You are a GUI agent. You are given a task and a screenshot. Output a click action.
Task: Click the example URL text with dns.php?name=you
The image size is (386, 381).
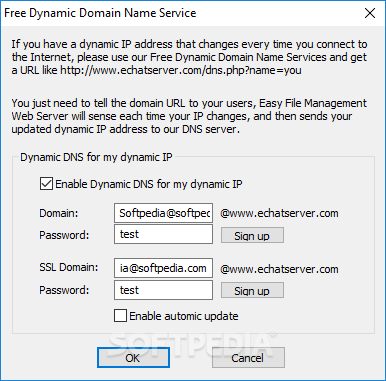point(181,70)
